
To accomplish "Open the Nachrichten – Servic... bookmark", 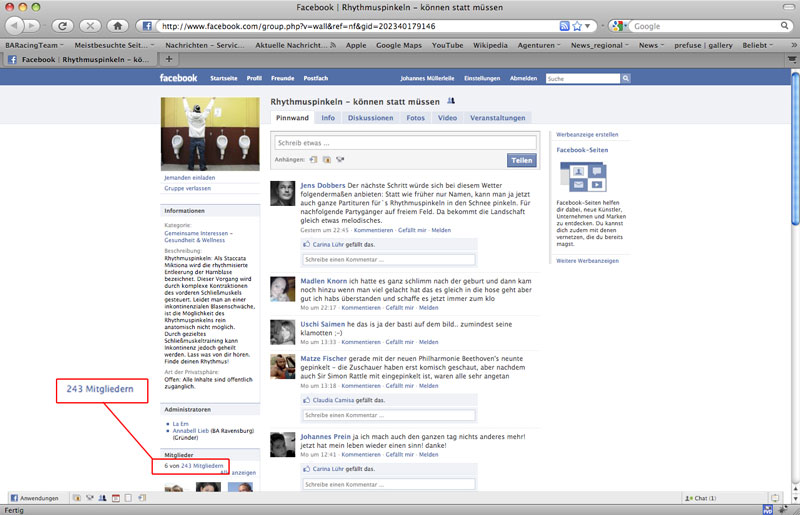I will [x=205, y=45].
